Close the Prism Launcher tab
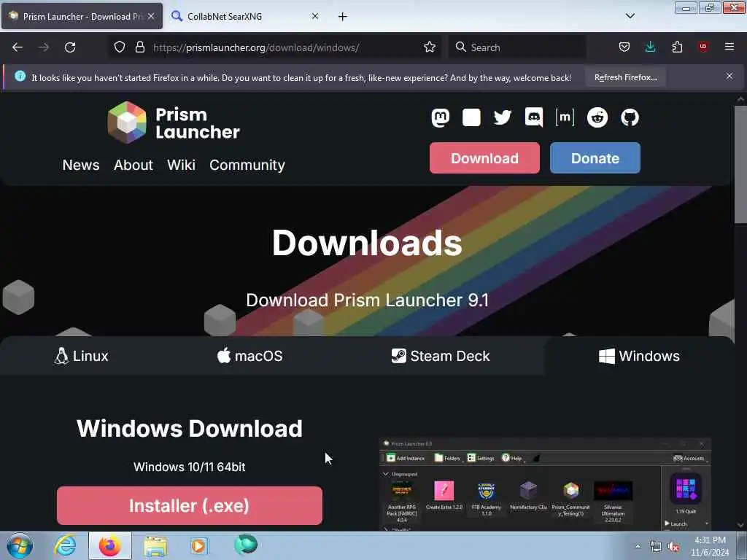Screen dimensions: 747x560 point(151,16)
